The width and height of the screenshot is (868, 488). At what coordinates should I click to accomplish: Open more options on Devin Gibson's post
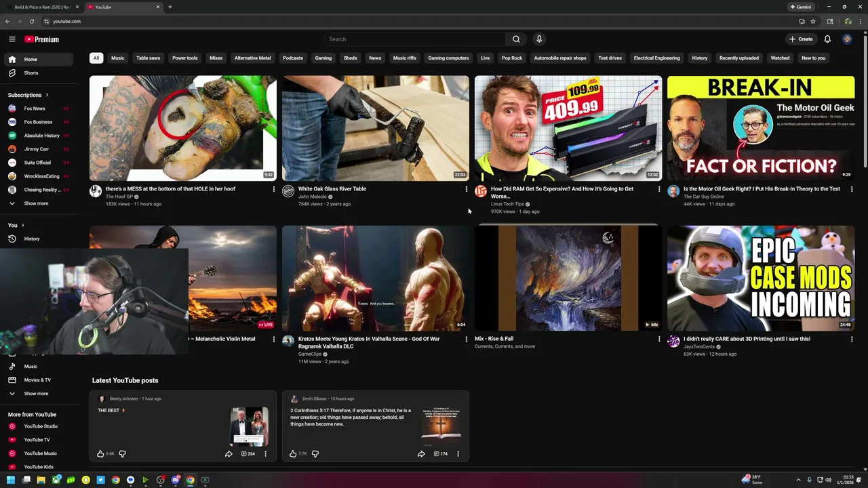click(458, 453)
